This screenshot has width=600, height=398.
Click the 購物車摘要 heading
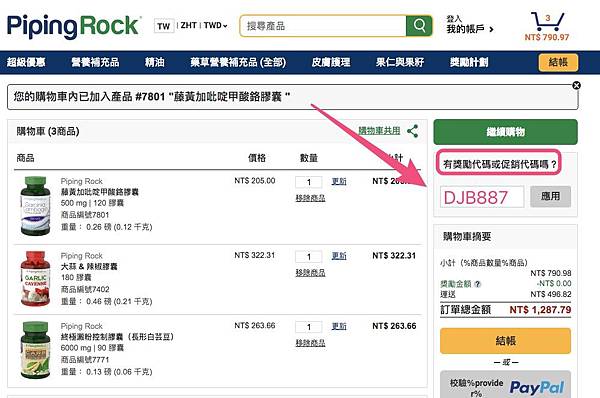click(467, 237)
